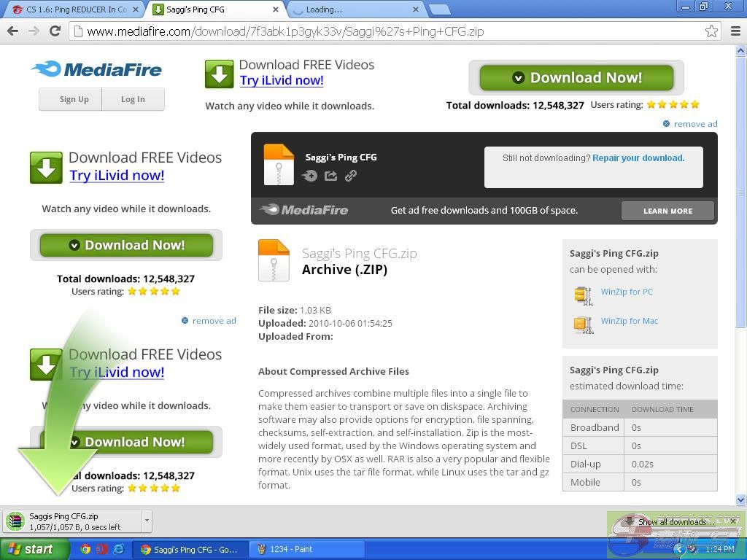Open the Chrome menu icon

pyautogui.click(x=735, y=31)
